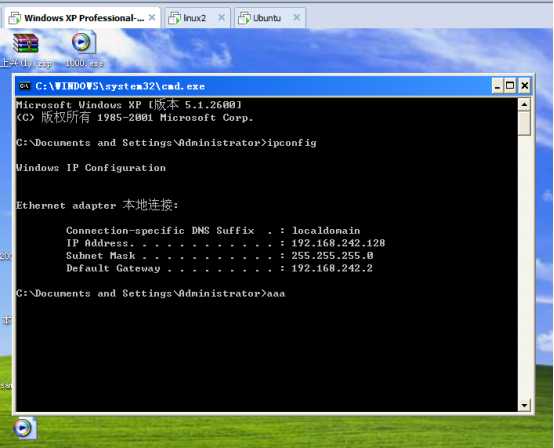Select the WinRAR archive desktop icon
Viewport: 554px width, 448px height.
pyautogui.click(x=26, y=44)
